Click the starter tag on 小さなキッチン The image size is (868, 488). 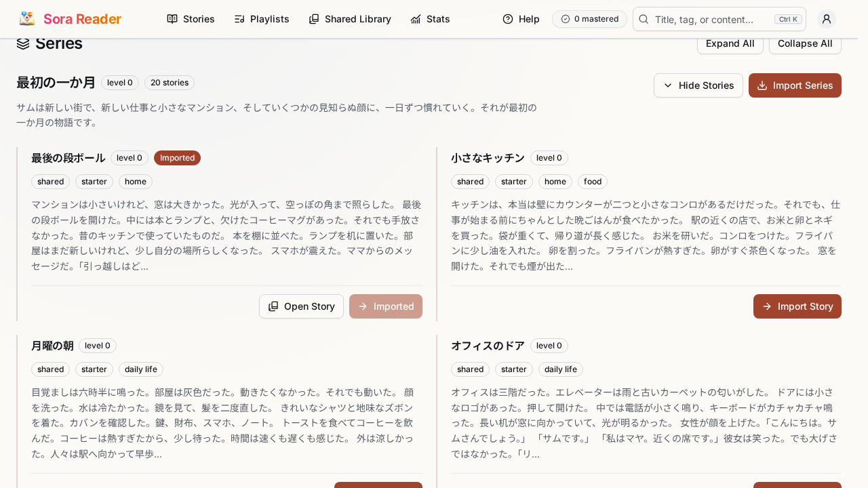click(x=514, y=182)
